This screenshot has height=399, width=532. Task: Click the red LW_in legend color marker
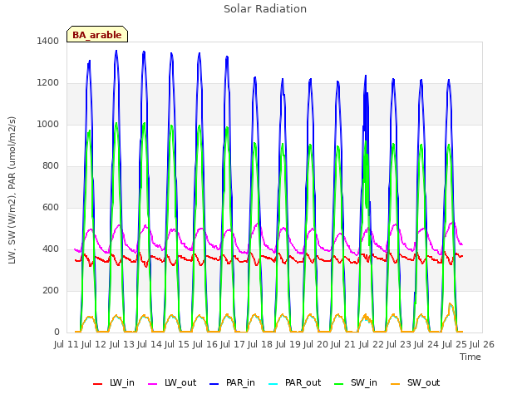click(97, 384)
